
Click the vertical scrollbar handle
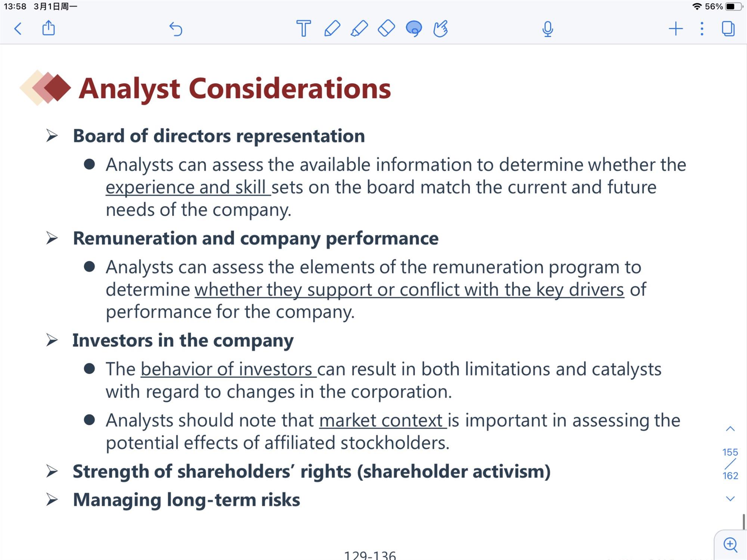[744, 522]
